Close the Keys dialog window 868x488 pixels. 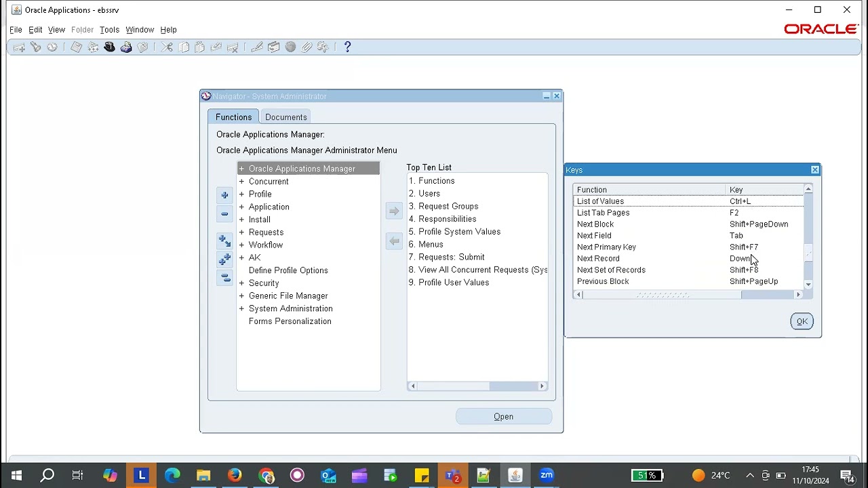point(815,170)
